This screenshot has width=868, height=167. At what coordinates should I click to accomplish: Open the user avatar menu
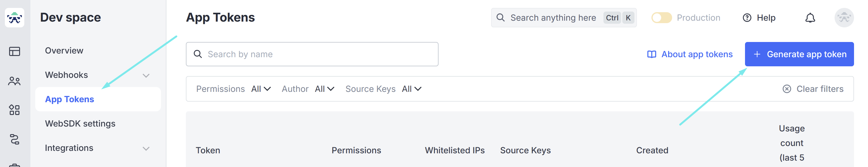tap(844, 18)
